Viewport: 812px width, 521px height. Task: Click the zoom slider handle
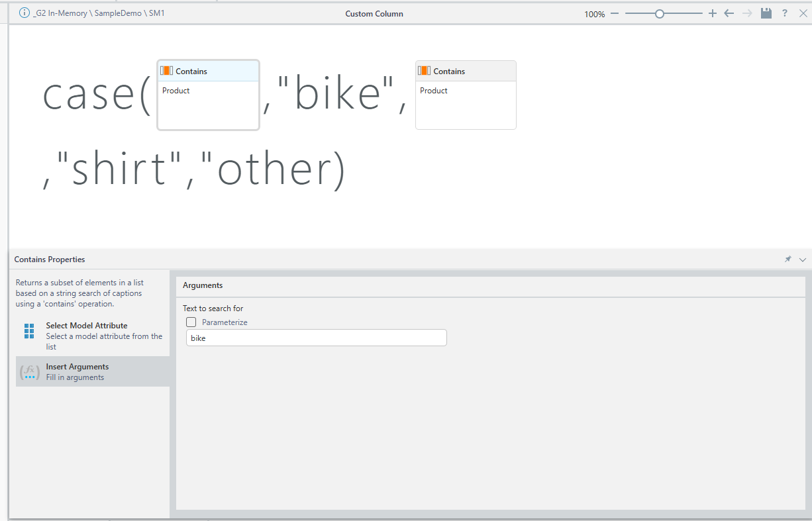pos(660,13)
